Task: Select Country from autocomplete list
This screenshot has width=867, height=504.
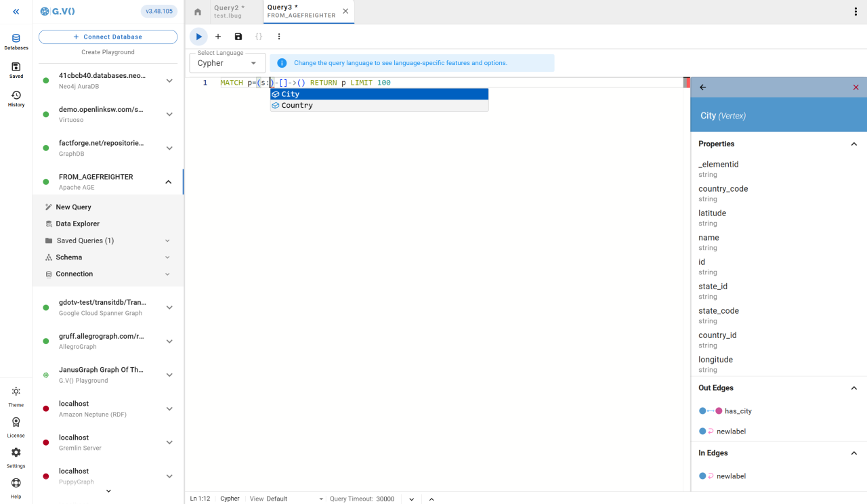Action: point(297,106)
